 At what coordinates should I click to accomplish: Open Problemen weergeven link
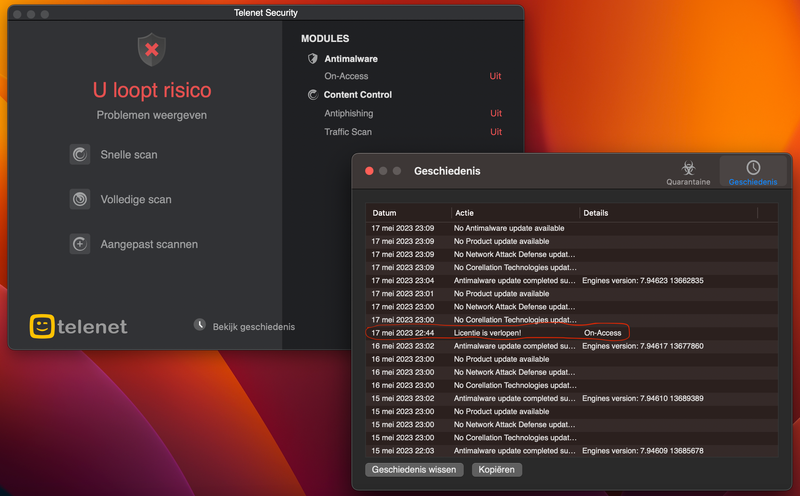tap(152, 115)
